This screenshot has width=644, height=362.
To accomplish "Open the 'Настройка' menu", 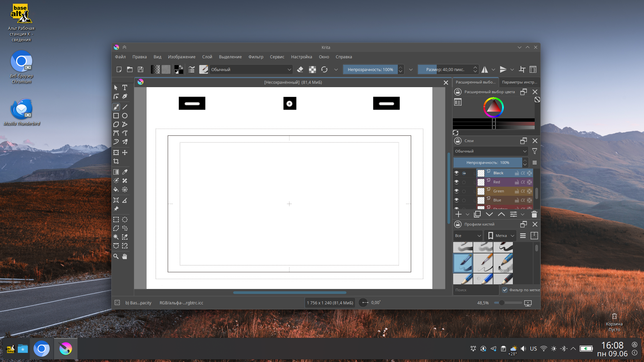I will click(x=301, y=57).
